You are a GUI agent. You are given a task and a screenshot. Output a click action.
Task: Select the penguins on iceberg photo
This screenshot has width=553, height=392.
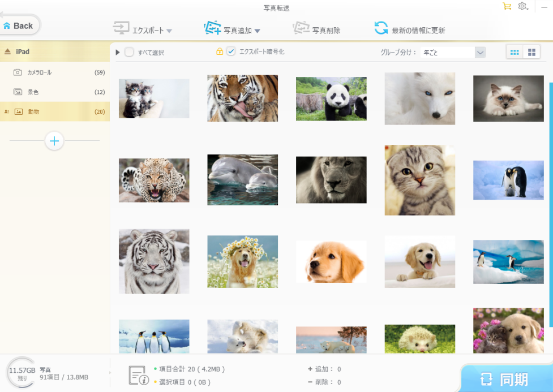[508, 262]
